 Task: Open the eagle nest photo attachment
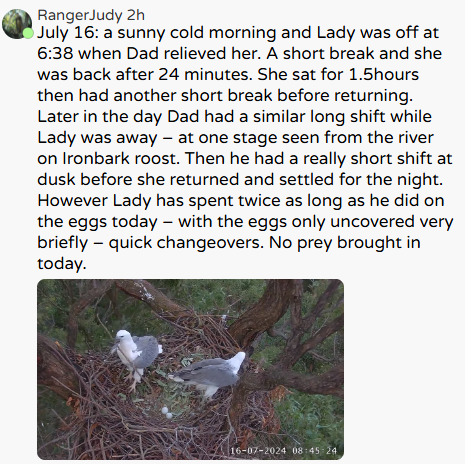coord(190,369)
